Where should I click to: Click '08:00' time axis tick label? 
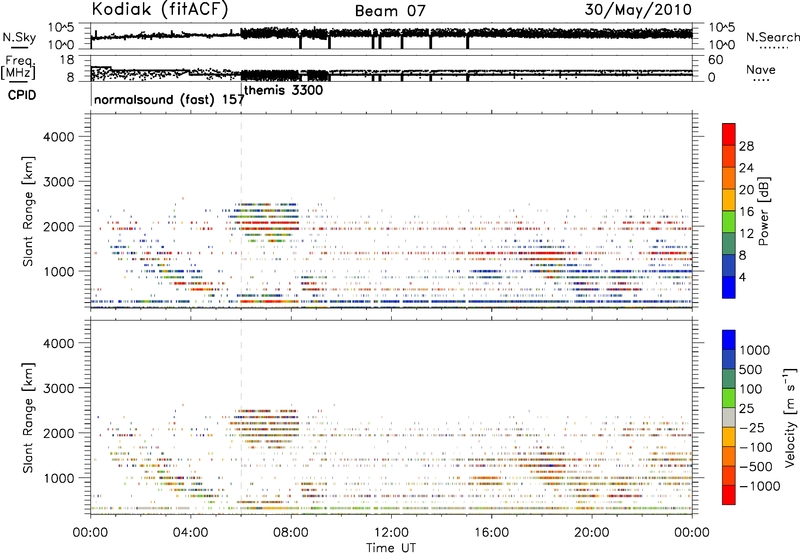coord(291,533)
